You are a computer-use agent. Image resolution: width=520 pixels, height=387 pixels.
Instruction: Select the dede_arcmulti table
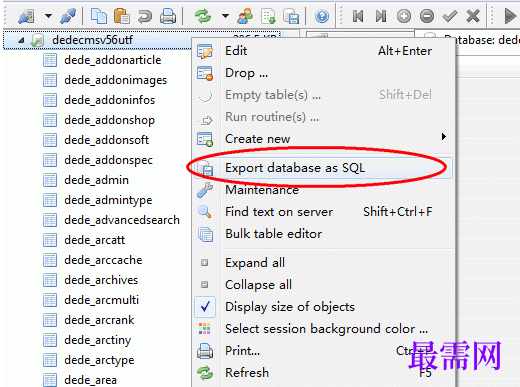pos(101,300)
